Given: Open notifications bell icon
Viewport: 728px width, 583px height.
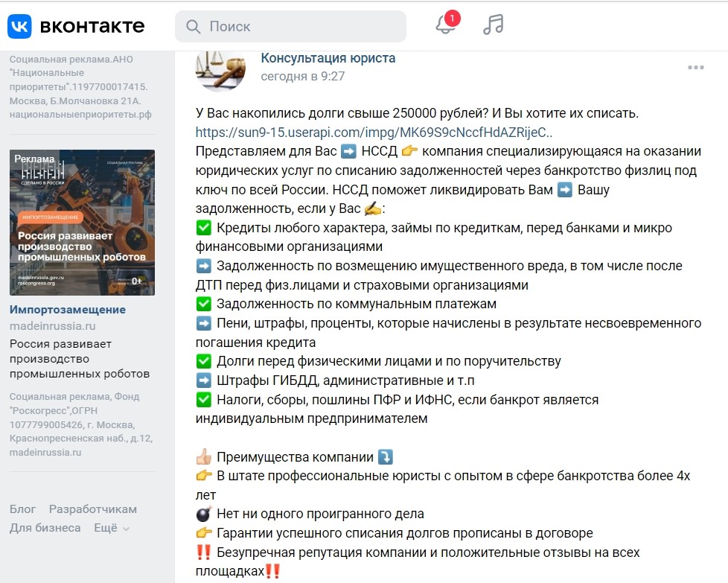Looking at the screenshot, I should click(446, 25).
